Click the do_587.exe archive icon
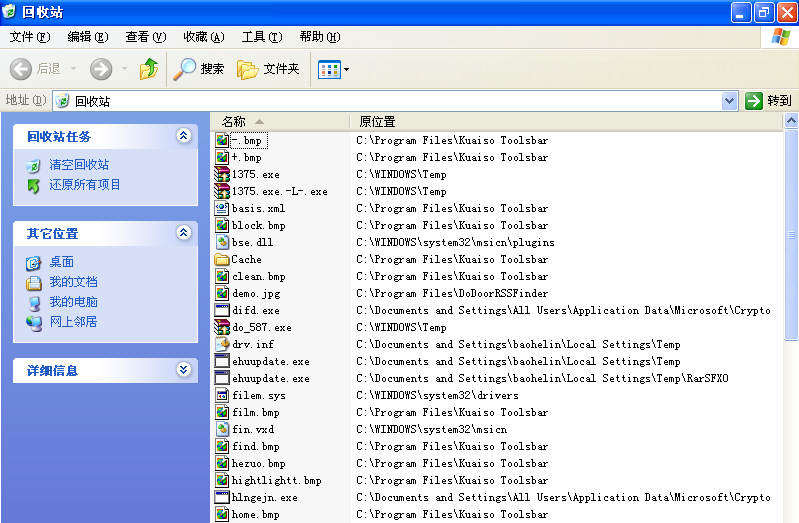The height and width of the screenshot is (523, 799). click(222, 327)
